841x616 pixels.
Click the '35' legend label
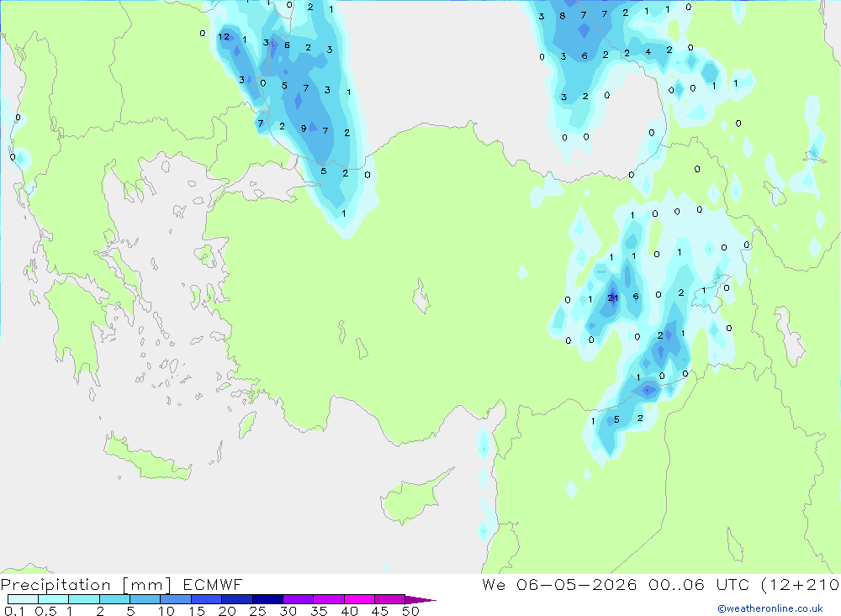pos(319,611)
